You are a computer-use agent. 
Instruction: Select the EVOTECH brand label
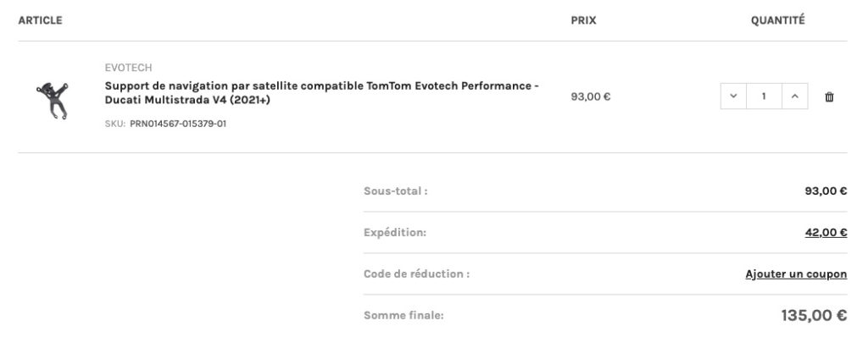point(129,68)
